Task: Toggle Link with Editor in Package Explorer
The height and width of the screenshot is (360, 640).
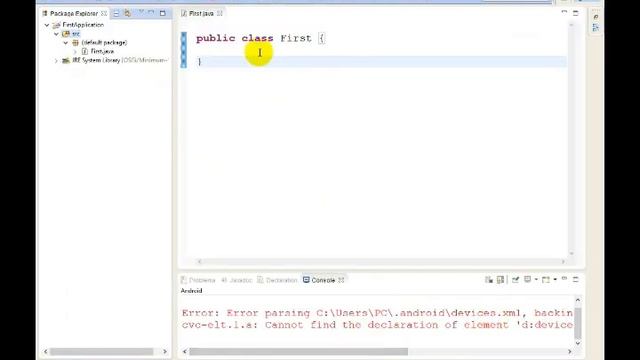Action: pos(128,13)
